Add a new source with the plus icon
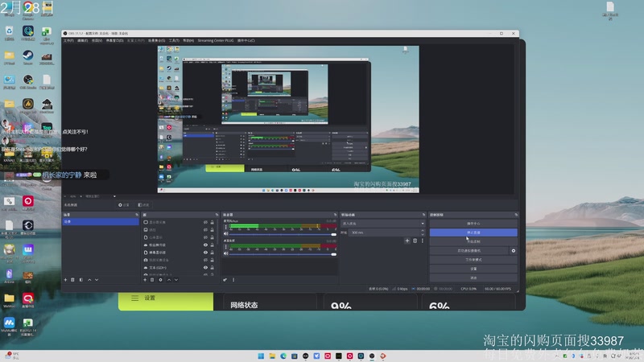644x362 pixels. [x=145, y=280]
